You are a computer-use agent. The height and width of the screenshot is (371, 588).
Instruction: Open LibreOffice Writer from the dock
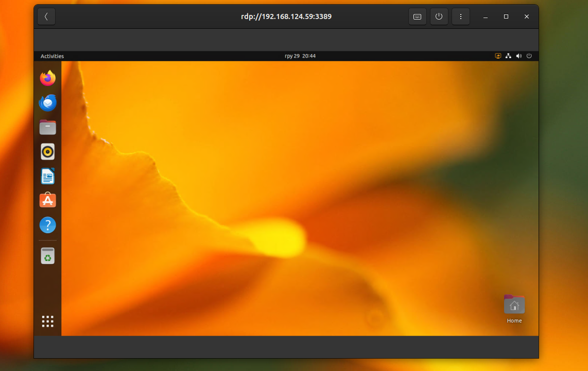click(47, 176)
